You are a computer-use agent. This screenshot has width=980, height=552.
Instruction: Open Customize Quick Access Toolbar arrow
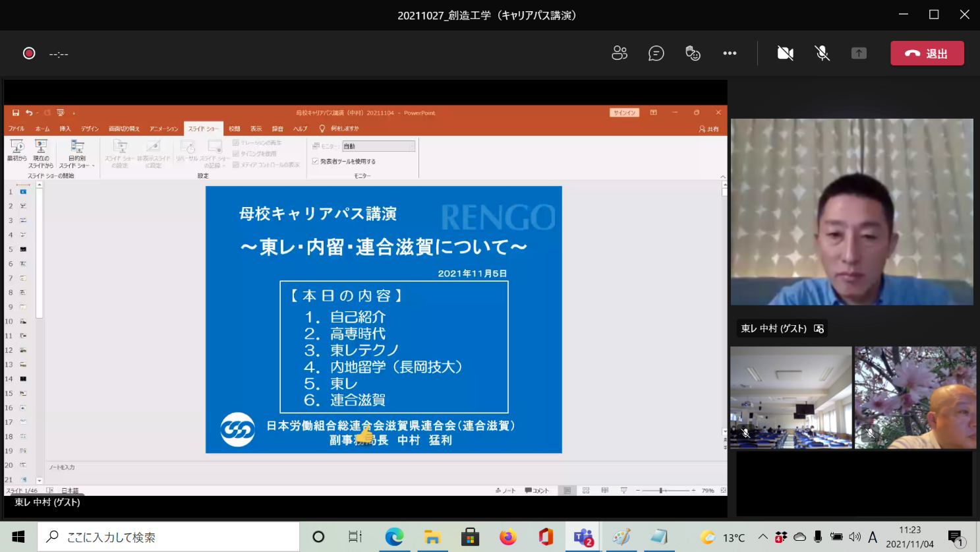coord(74,113)
